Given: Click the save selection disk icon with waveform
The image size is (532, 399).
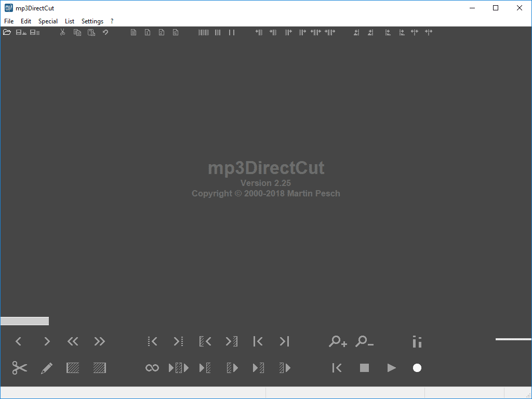Looking at the screenshot, I should click(x=21, y=32).
